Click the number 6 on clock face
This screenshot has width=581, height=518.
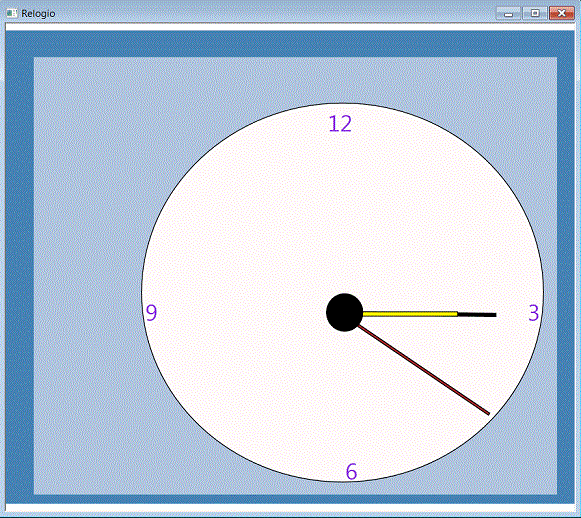pos(351,472)
